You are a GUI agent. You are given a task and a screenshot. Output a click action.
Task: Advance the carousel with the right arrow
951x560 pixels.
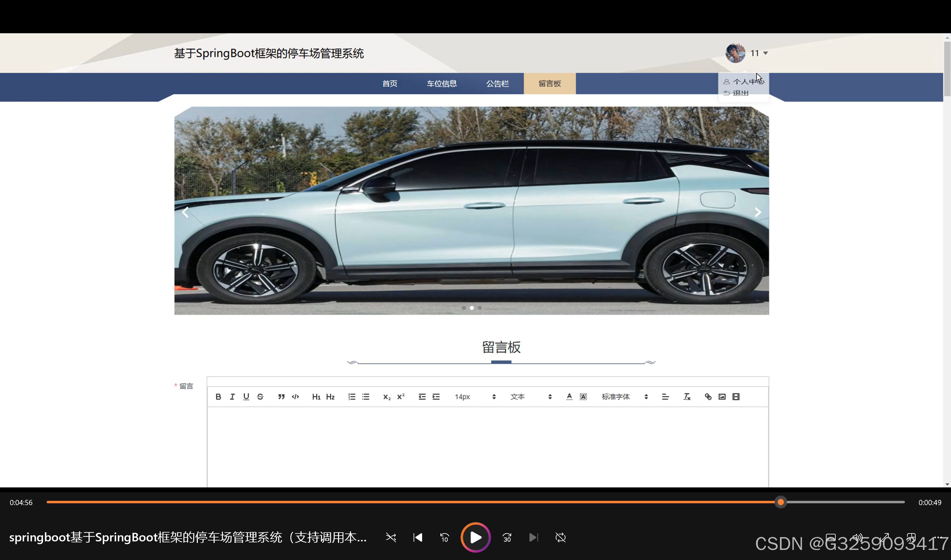[758, 212]
